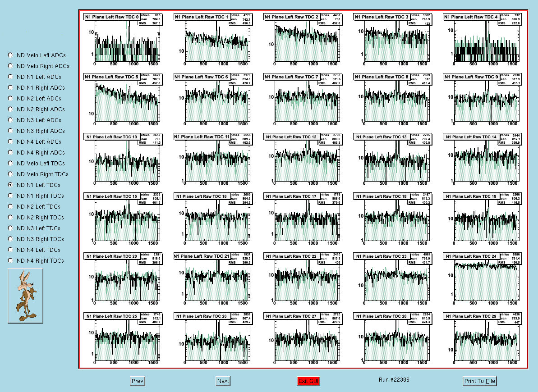The height and width of the screenshot is (392, 538).
Task: Open the N1 Plane Left Raw TDC 8 histogram
Action: pos(392,99)
